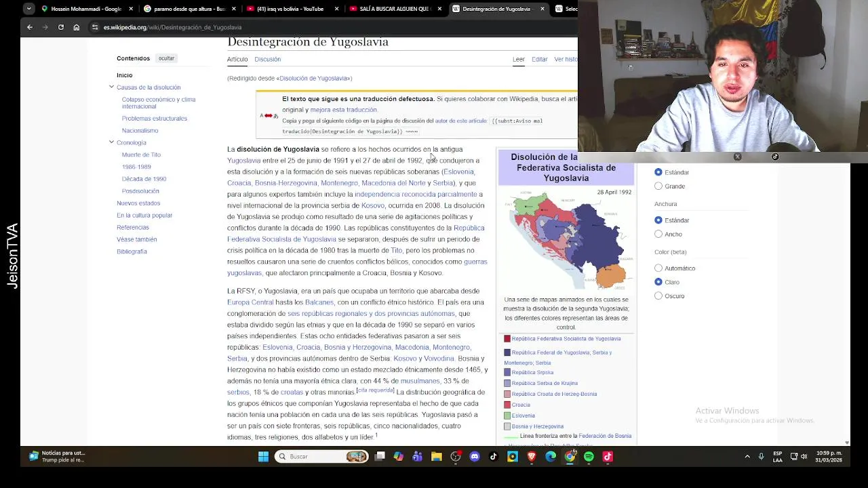Collapse 'Causas de la disolución' section chevron
The image size is (868, 488).
click(x=111, y=87)
